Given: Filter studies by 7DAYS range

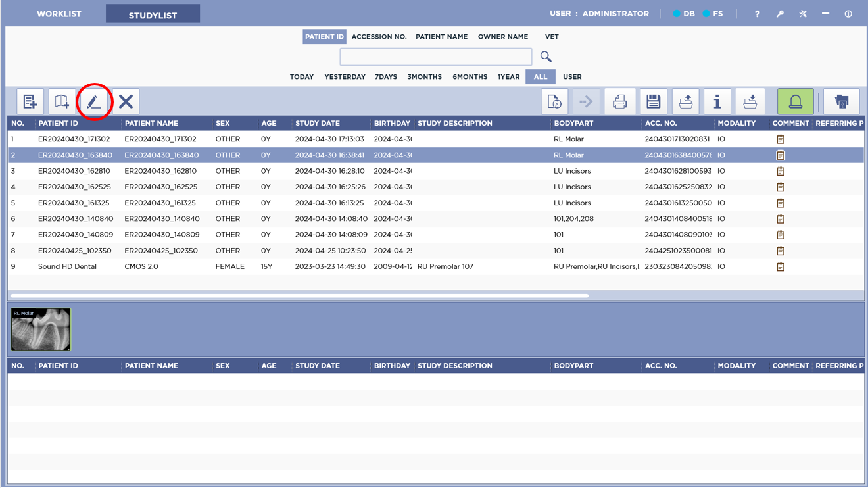Looking at the screenshot, I should pyautogui.click(x=386, y=77).
